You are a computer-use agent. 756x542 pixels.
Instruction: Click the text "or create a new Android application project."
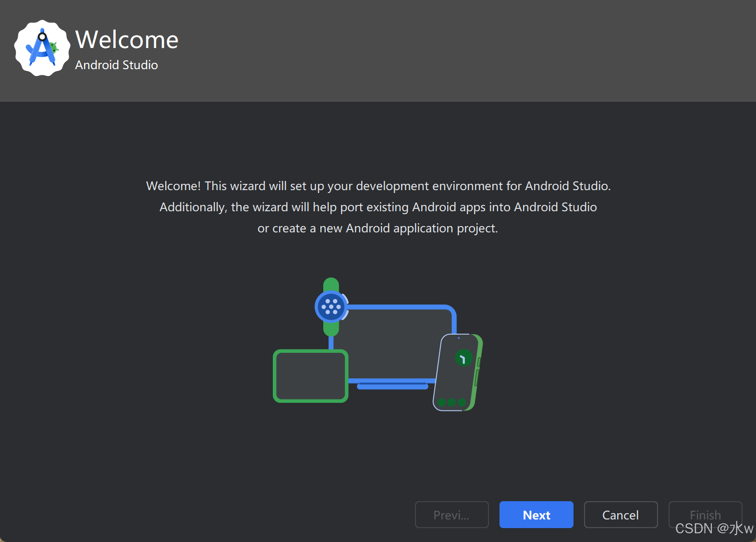[x=378, y=228]
